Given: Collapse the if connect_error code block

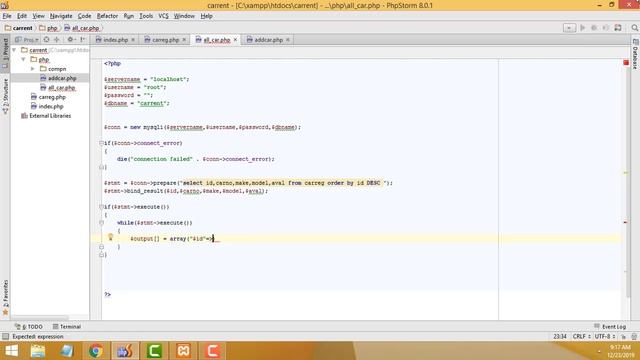Looking at the screenshot, I should click(101, 143).
